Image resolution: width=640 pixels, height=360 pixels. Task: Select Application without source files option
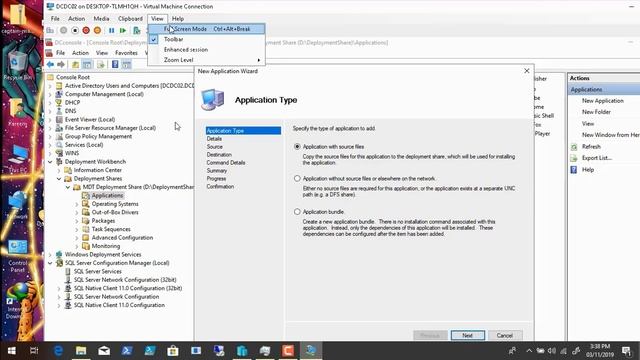click(x=297, y=178)
